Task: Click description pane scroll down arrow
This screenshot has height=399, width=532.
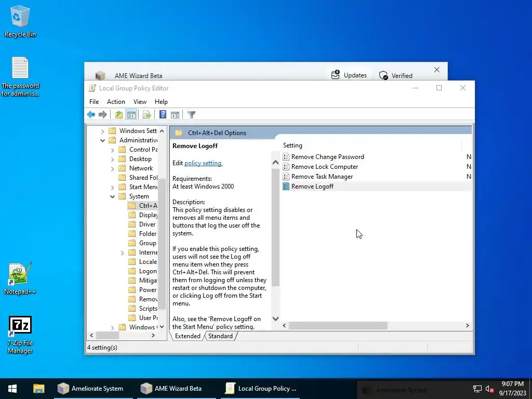Action: [275, 318]
